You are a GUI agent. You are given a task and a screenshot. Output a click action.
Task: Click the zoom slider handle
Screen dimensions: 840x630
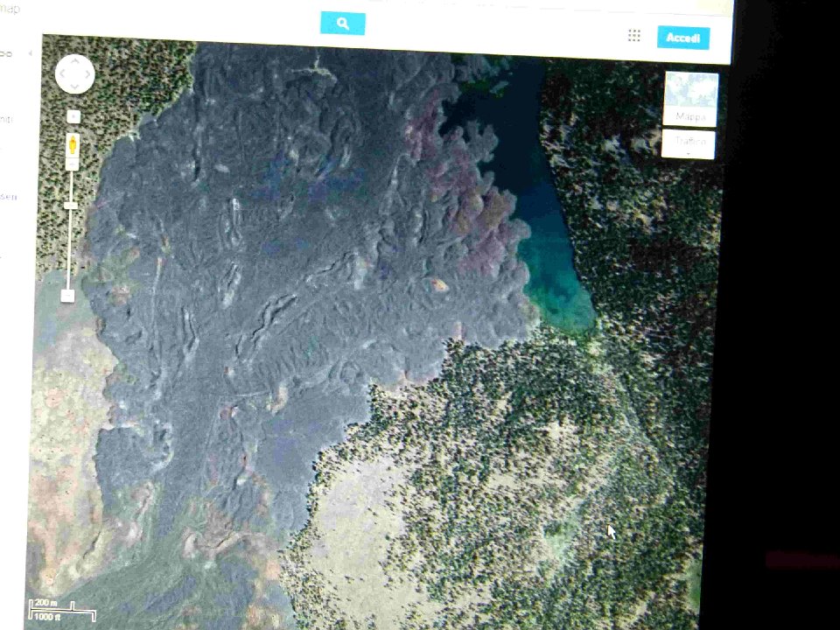[x=71, y=206]
